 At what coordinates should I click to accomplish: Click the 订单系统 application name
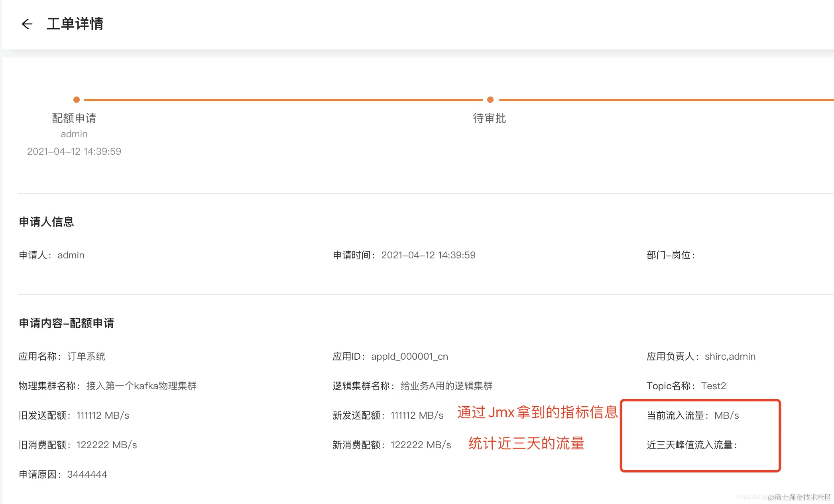[x=86, y=356]
